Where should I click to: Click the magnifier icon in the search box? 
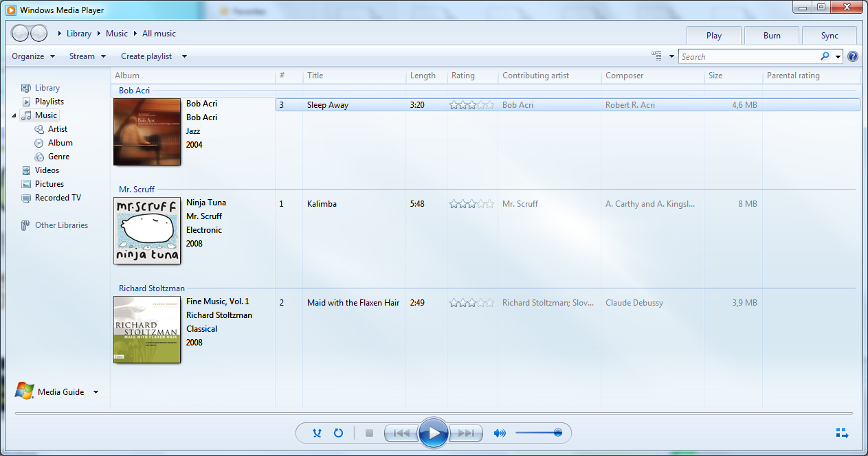click(825, 56)
